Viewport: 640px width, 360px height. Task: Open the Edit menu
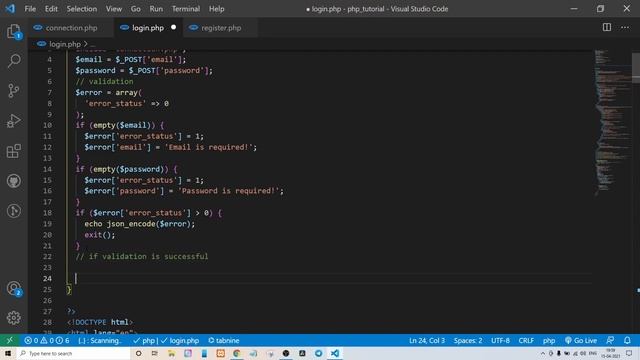click(51, 9)
